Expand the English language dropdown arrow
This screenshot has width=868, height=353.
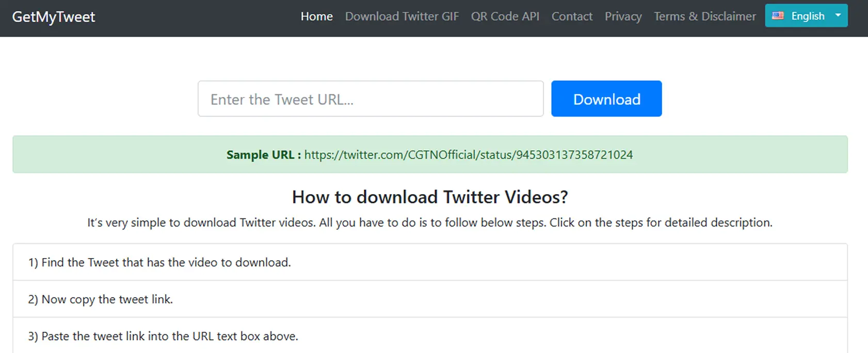[838, 15]
